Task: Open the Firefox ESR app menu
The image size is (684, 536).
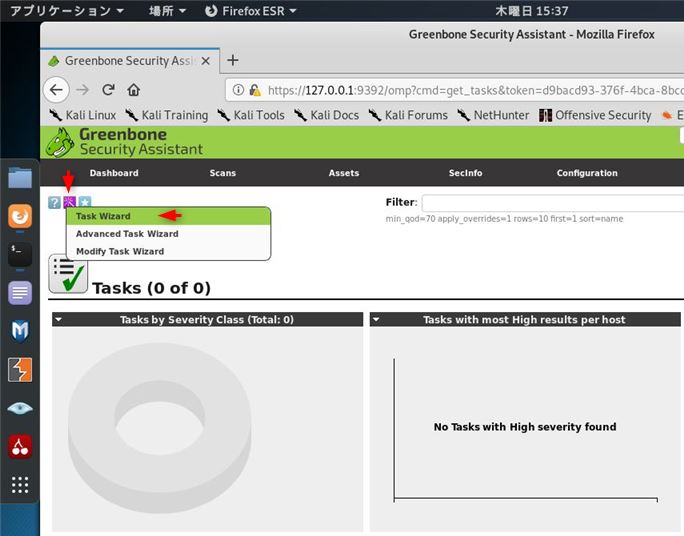Action: pos(251,11)
